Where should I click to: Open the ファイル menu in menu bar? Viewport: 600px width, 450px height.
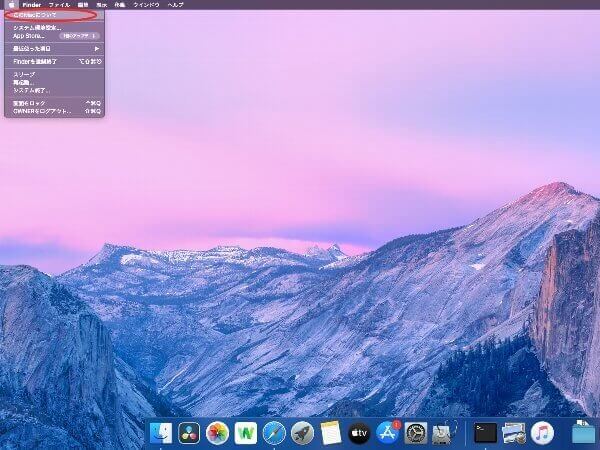[59, 5]
